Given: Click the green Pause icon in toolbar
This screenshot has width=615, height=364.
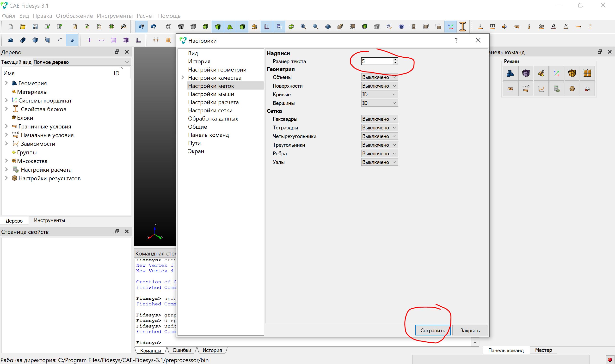Looking at the screenshot, I should 111,27.
